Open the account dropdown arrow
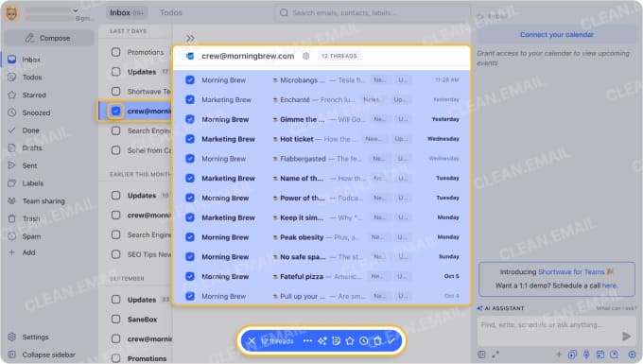The image size is (643, 364). click(76, 10)
